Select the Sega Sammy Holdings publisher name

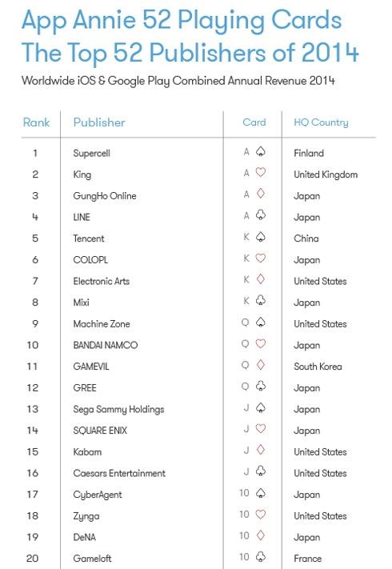pos(118,409)
